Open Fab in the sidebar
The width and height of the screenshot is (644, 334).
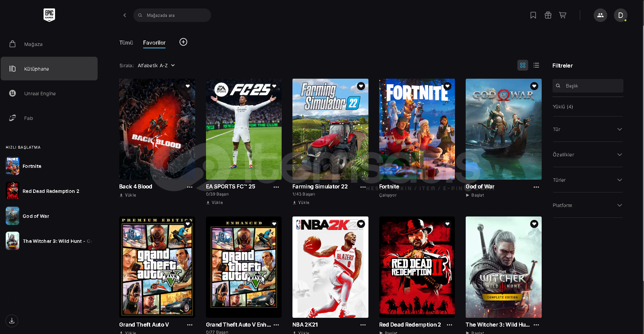(49, 118)
